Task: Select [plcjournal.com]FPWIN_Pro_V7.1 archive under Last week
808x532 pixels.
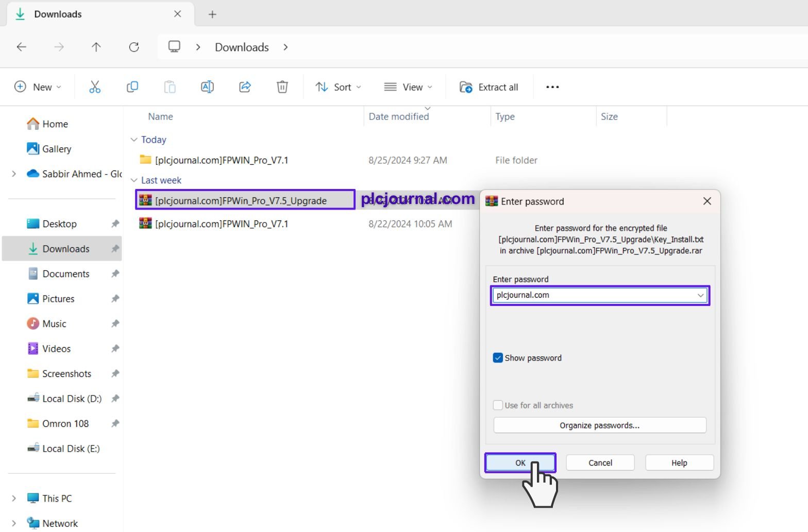Action: (222, 224)
